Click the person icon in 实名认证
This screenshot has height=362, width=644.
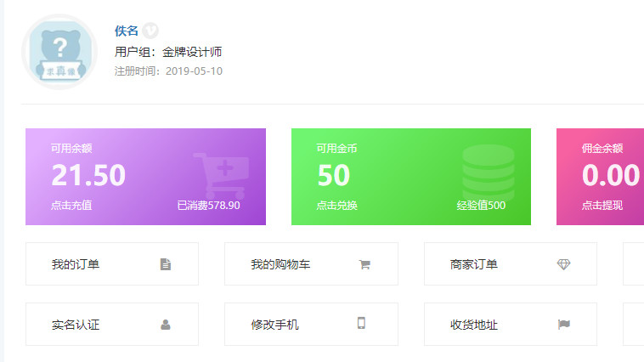[166, 325]
